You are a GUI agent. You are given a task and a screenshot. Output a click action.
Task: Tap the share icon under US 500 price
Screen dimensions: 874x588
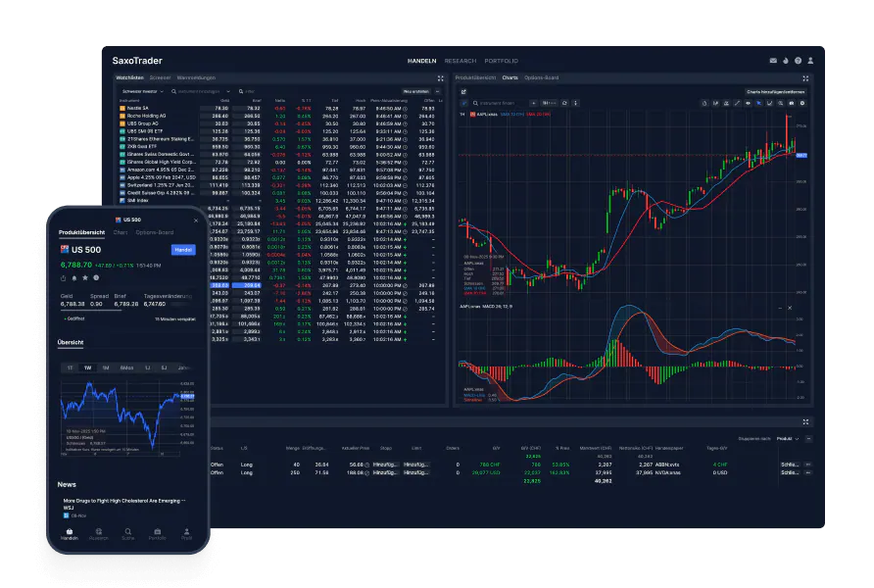pyautogui.click(x=64, y=277)
